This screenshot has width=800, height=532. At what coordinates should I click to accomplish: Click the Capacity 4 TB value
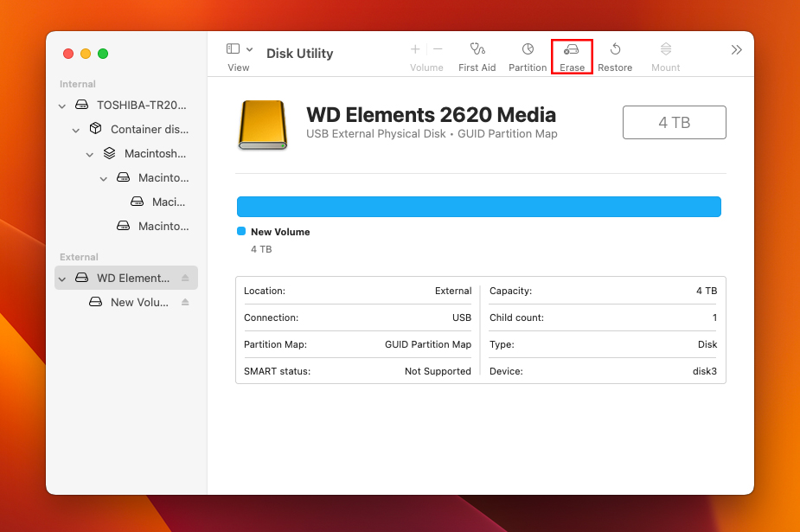(x=707, y=291)
